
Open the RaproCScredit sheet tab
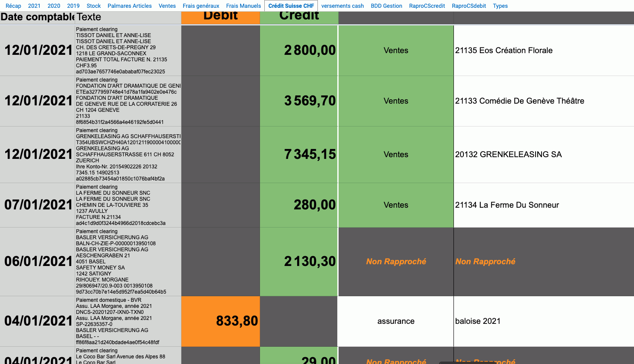coord(427,6)
